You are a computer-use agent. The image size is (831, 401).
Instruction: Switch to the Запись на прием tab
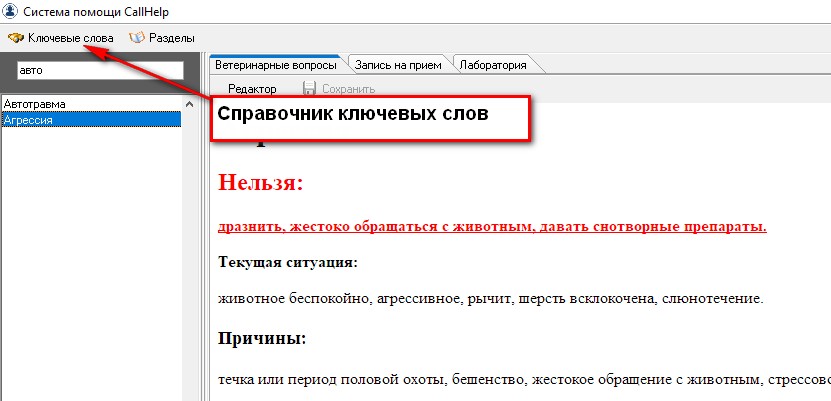(x=398, y=65)
